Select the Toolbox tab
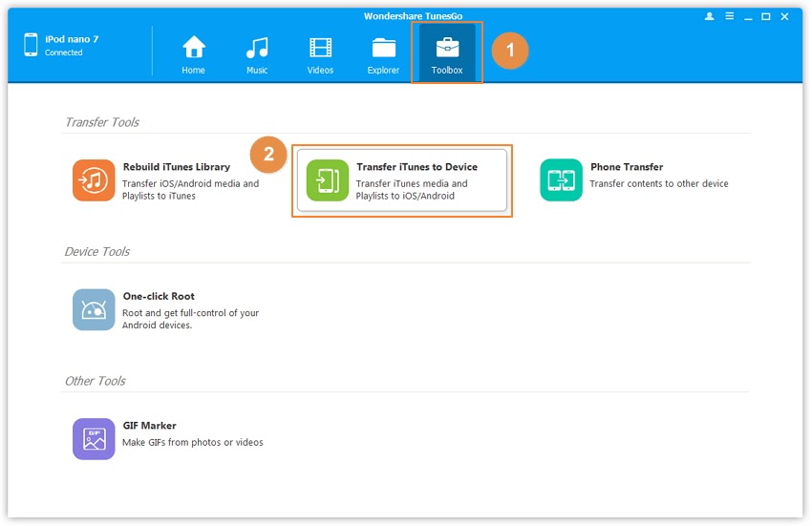 447,53
